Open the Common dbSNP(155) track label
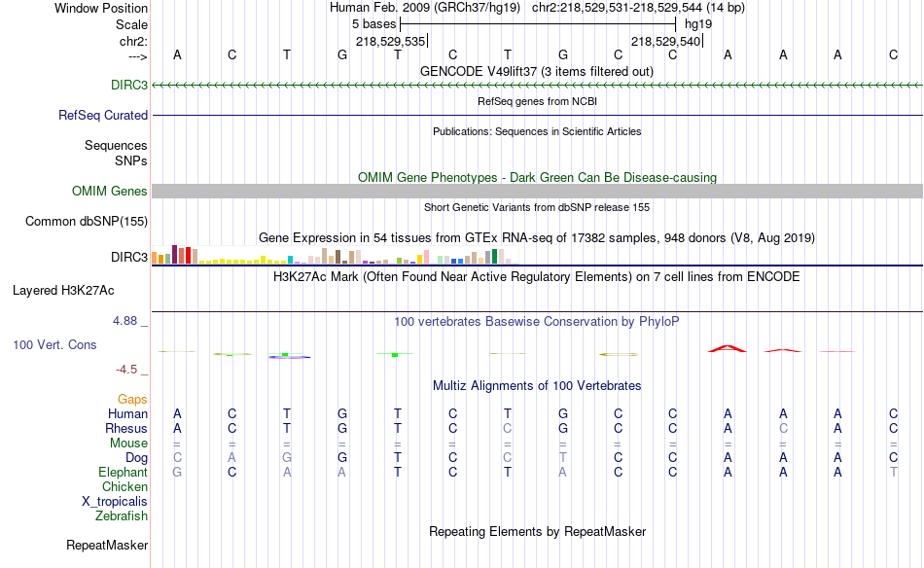 (x=86, y=221)
